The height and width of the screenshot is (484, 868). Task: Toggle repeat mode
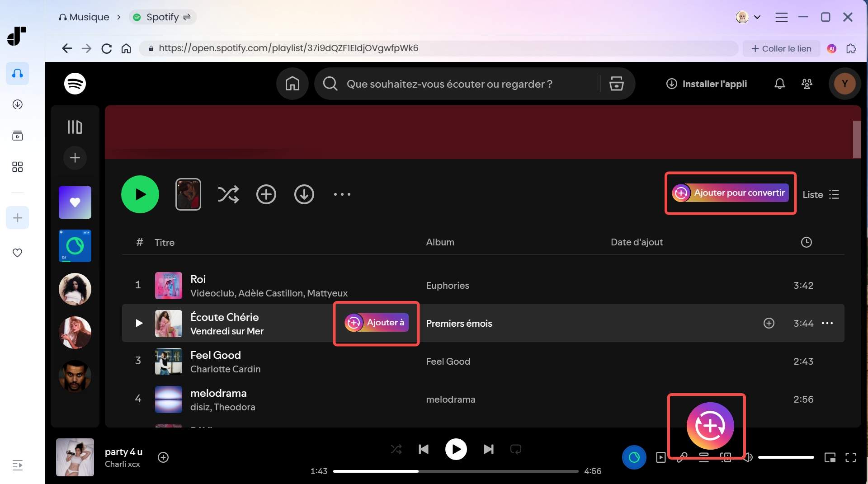(x=516, y=449)
